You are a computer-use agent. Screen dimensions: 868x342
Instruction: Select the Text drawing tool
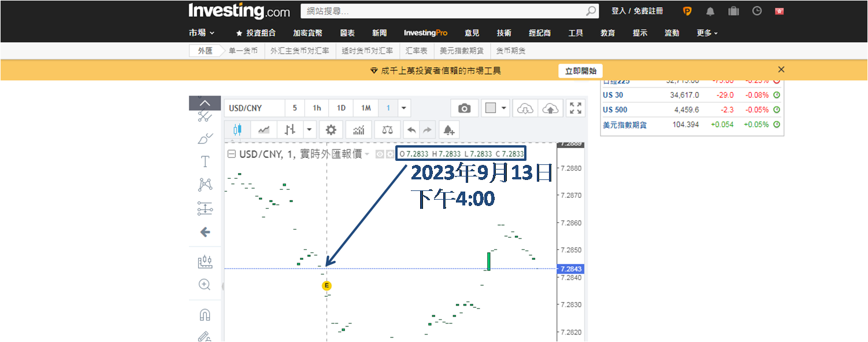[x=205, y=161]
